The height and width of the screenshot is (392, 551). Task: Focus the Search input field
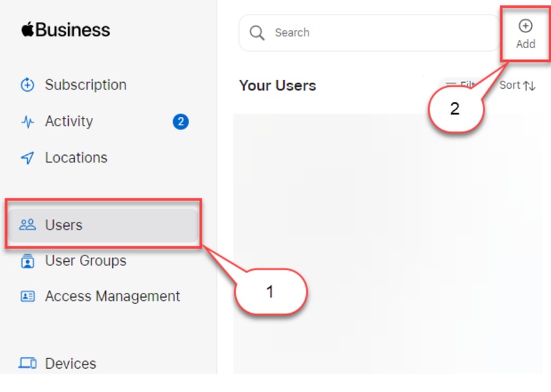(369, 32)
